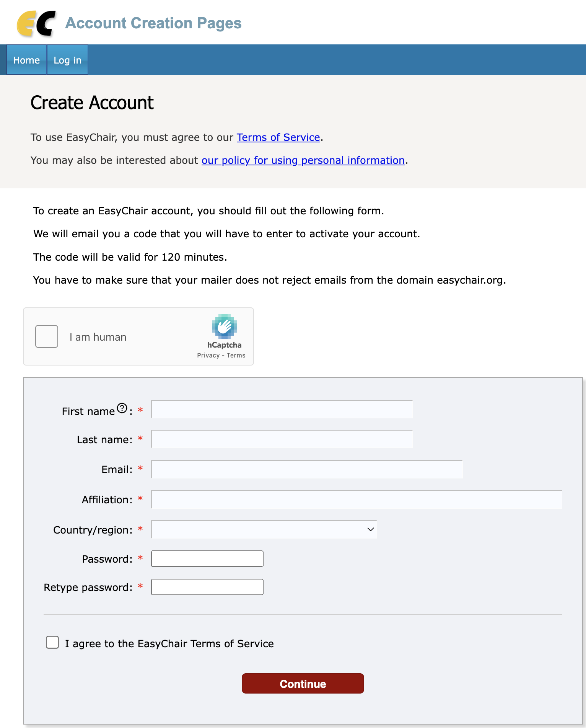Click the EasyChair EC logo
This screenshot has width=586, height=728.
(x=36, y=23)
